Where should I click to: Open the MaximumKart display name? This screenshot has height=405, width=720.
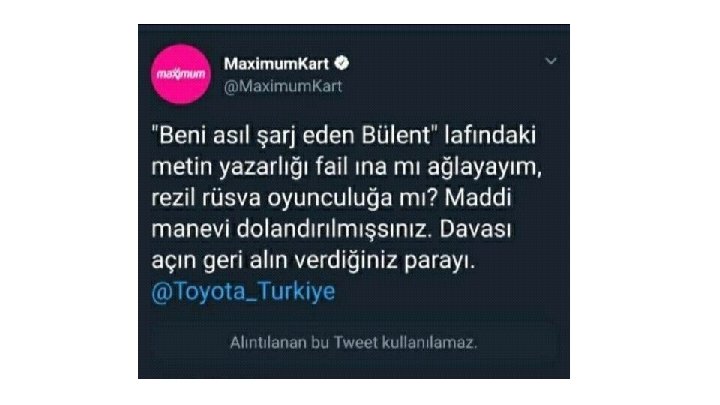[276, 64]
